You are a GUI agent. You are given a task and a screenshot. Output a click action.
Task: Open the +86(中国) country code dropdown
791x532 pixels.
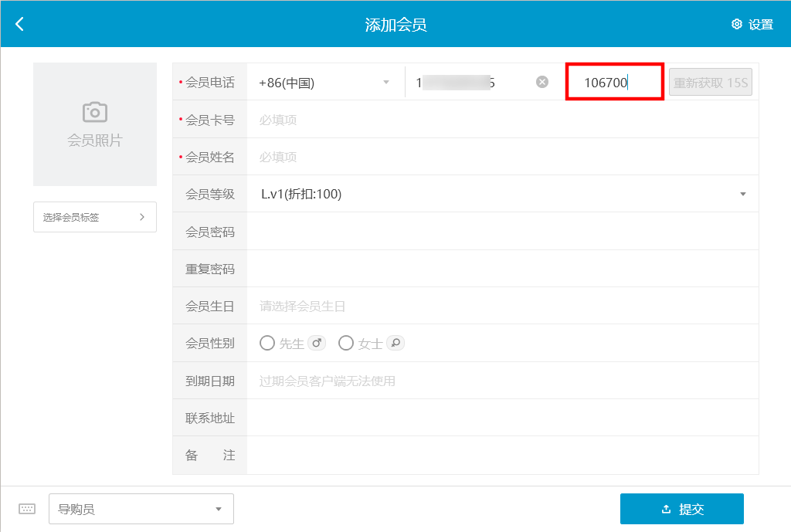pyautogui.click(x=325, y=82)
